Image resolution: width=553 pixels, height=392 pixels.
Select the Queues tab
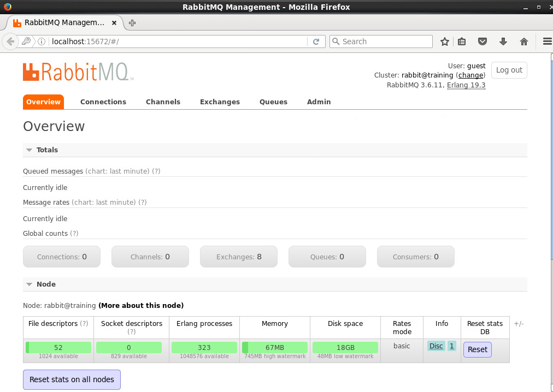tap(273, 102)
